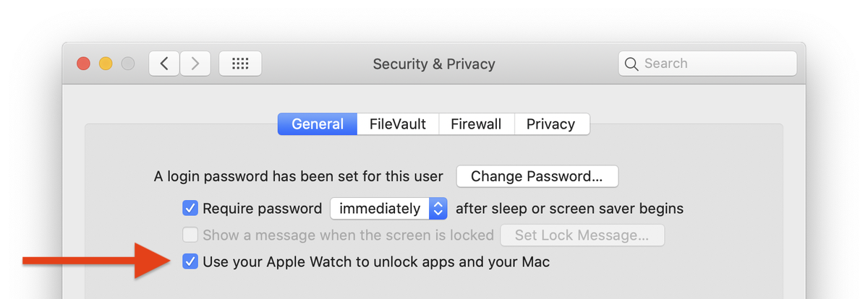Click the Security & Privacy window title
Viewport: 868px width, 299px height.
[434, 64]
